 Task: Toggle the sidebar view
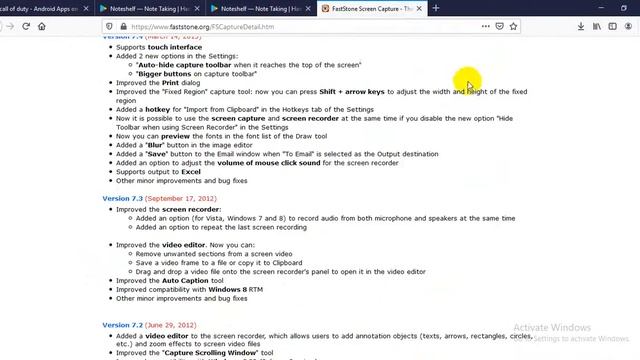coord(612,27)
